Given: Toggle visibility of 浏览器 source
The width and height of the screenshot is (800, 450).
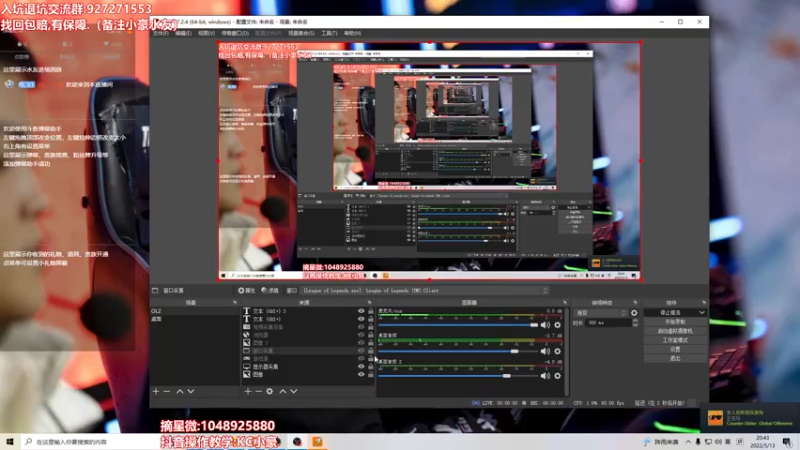Looking at the screenshot, I should pos(361,335).
